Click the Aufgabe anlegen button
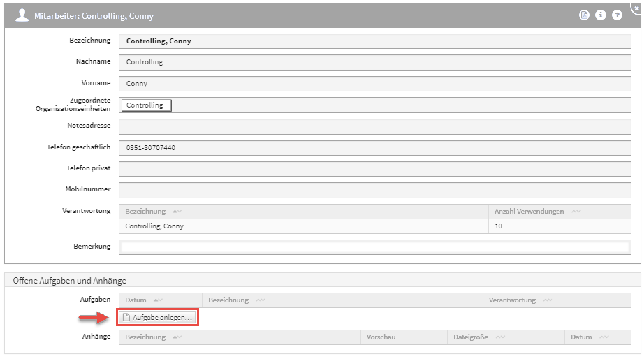The height and width of the screenshot is (359, 644). (158, 318)
